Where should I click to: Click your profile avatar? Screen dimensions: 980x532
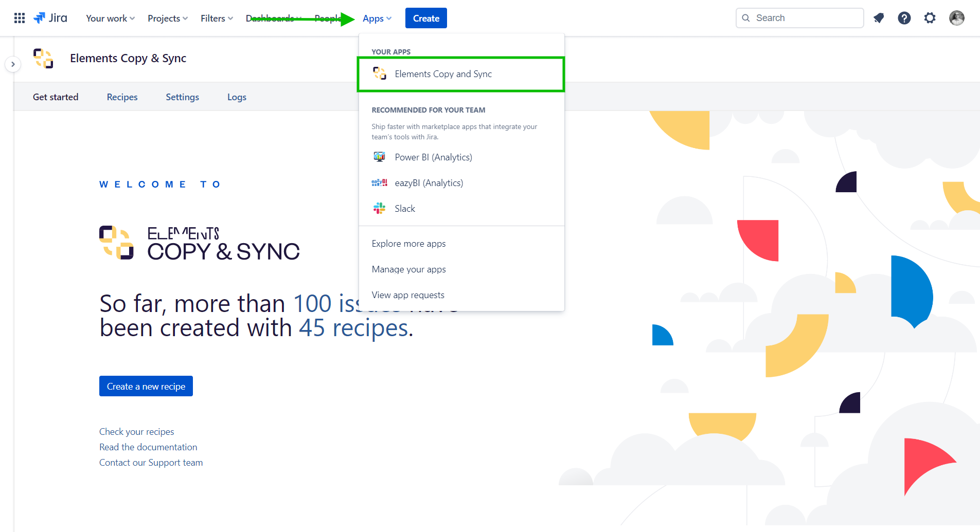957,17
